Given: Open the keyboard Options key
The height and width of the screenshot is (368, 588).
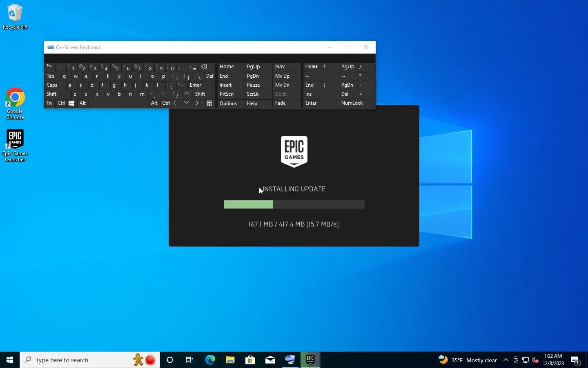Looking at the screenshot, I should (230, 103).
